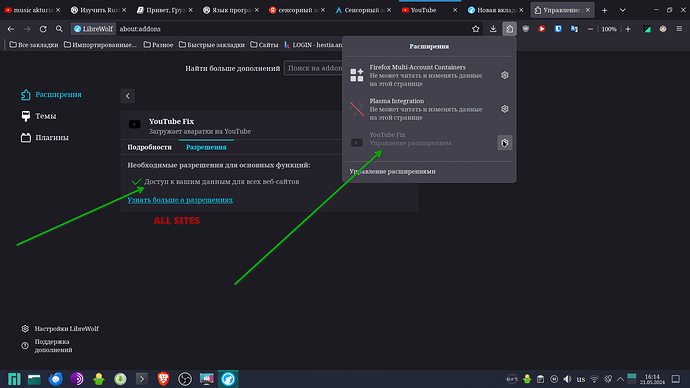Switch to the 'Разрешения' tab
The height and width of the screenshot is (388, 690).
pyautogui.click(x=206, y=147)
